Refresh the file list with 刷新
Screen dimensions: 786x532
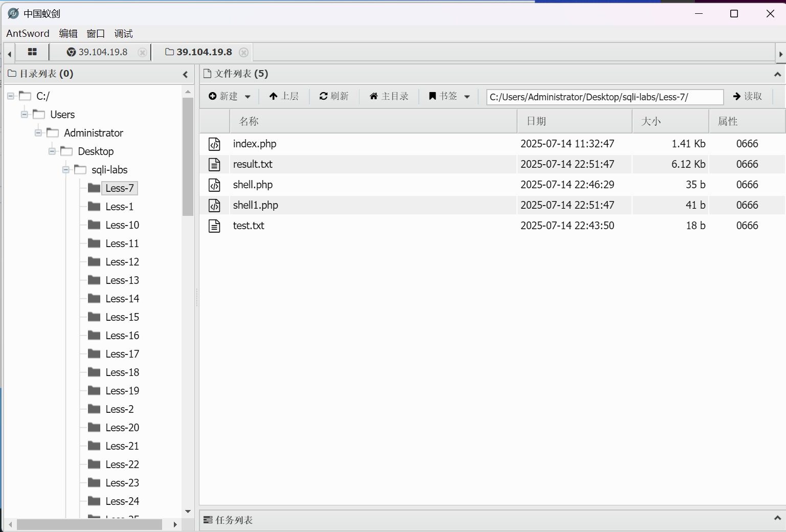334,96
